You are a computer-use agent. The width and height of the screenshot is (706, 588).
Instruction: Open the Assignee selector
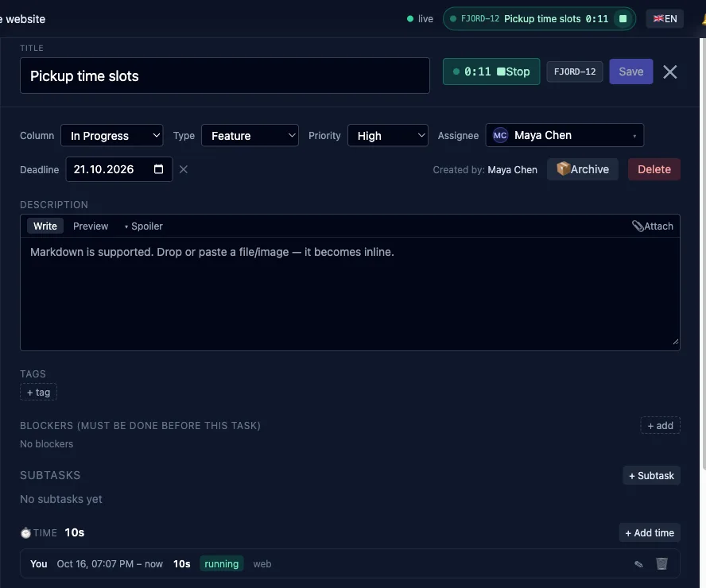pos(564,135)
